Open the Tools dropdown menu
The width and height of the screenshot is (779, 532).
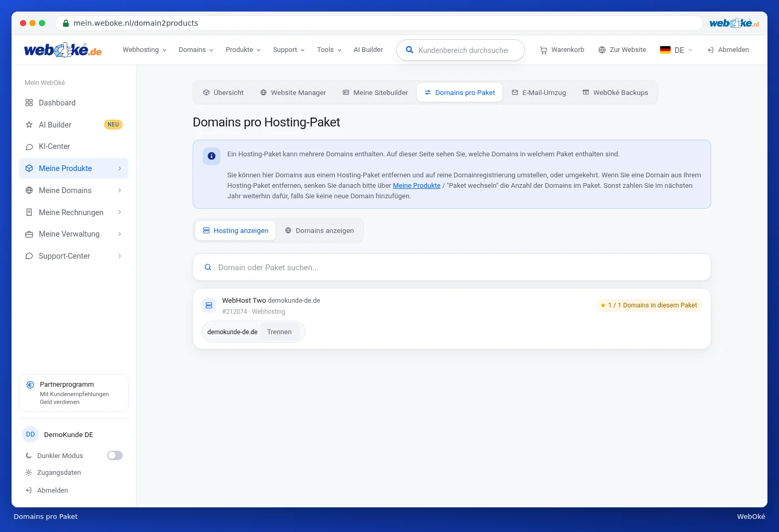pyautogui.click(x=329, y=50)
